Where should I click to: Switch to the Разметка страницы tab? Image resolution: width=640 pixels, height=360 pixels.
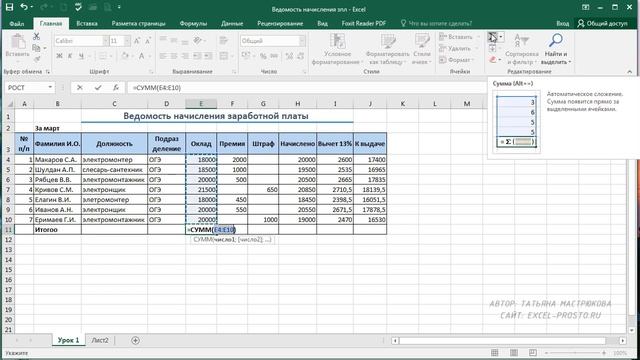[138, 23]
